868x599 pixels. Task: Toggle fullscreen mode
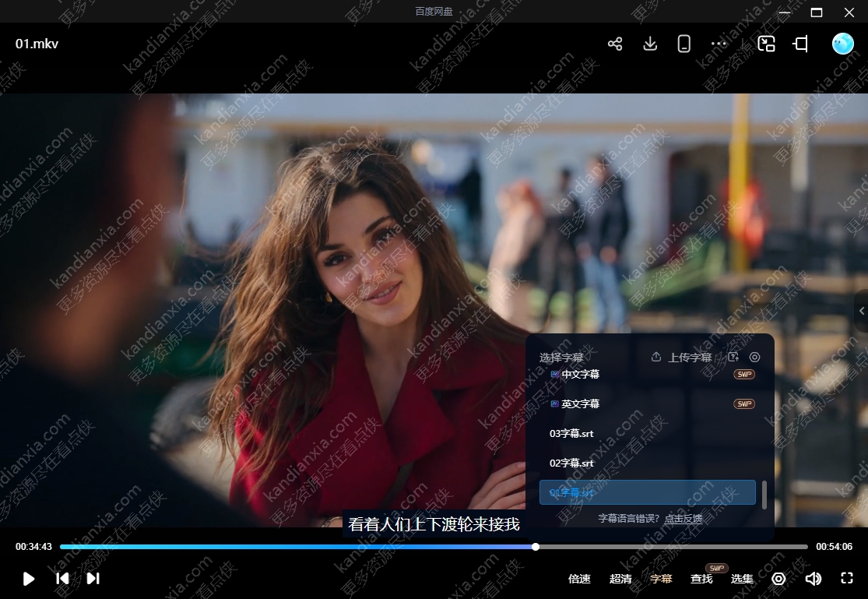coord(847,579)
